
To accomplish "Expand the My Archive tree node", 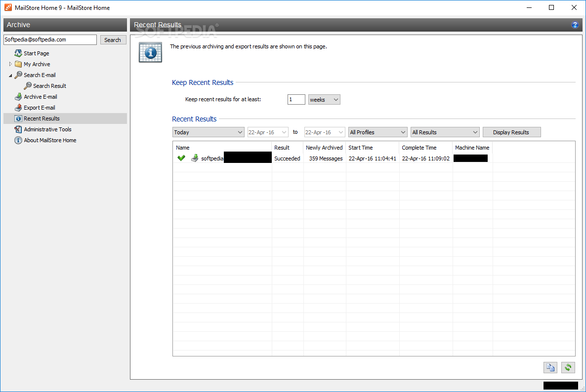I will (10, 64).
